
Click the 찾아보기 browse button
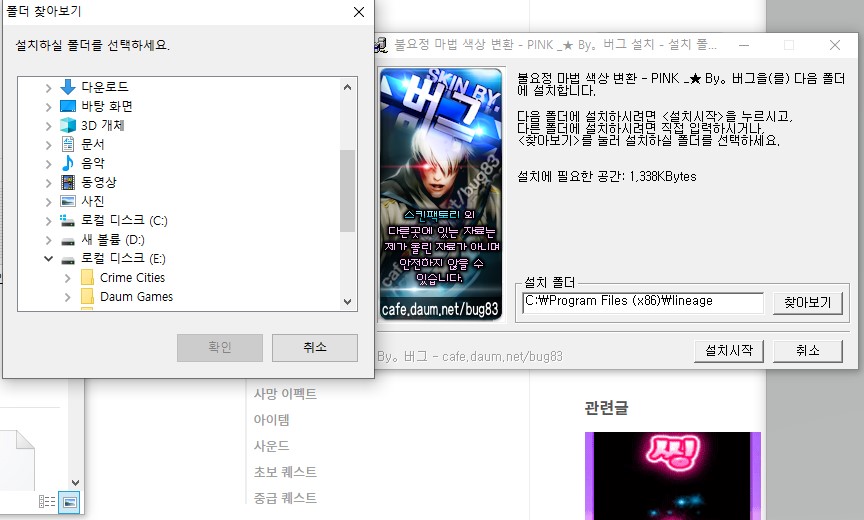click(807, 302)
